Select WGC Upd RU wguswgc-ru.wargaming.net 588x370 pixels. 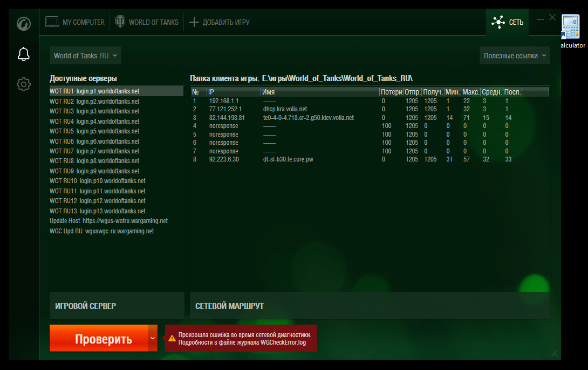(x=116, y=231)
